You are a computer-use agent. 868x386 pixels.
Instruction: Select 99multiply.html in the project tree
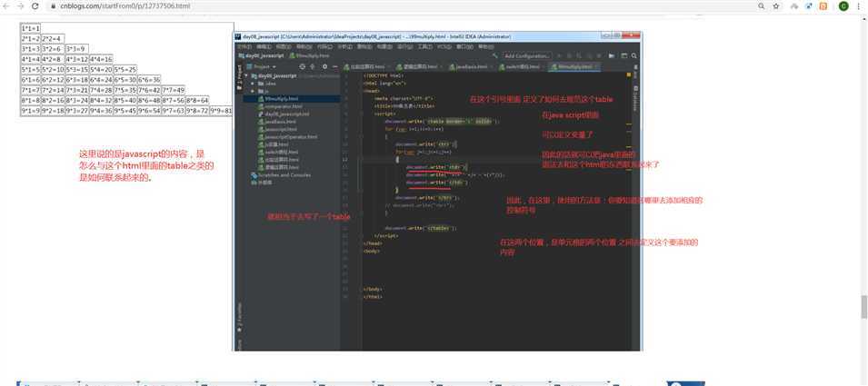click(x=283, y=98)
